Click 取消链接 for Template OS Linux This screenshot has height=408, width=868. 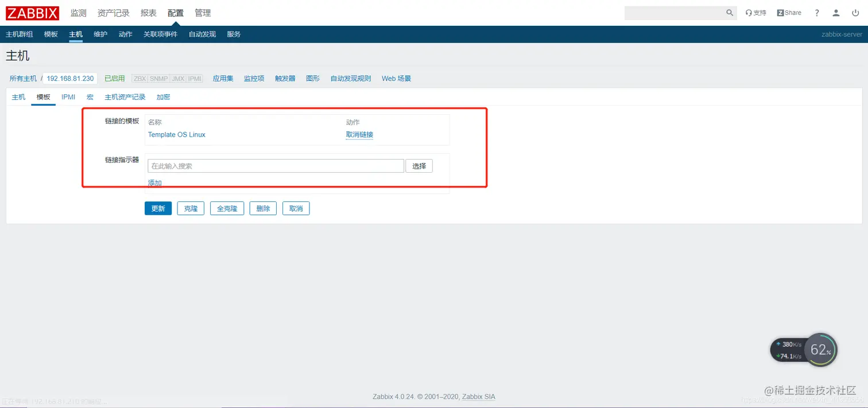359,135
